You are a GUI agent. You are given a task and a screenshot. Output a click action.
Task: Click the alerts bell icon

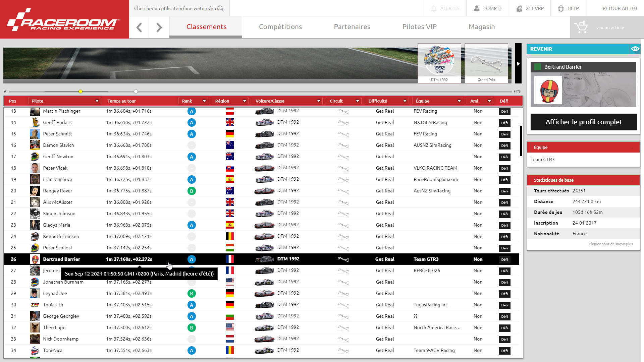pos(434,8)
